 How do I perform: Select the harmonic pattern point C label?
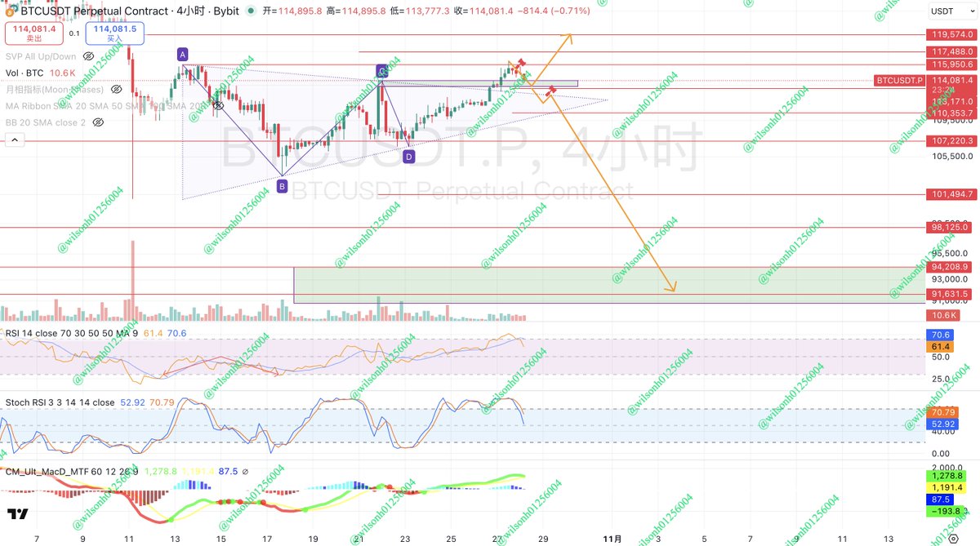[x=381, y=70]
